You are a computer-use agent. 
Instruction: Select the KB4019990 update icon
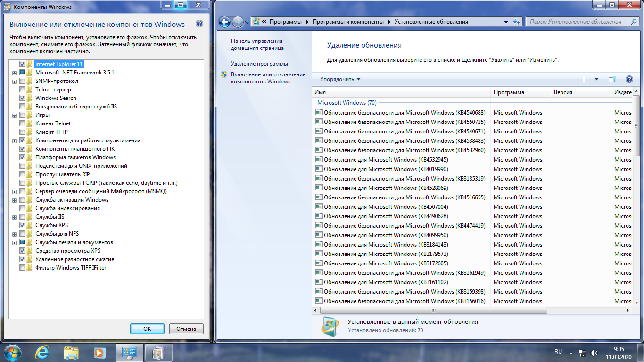pos(319,169)
